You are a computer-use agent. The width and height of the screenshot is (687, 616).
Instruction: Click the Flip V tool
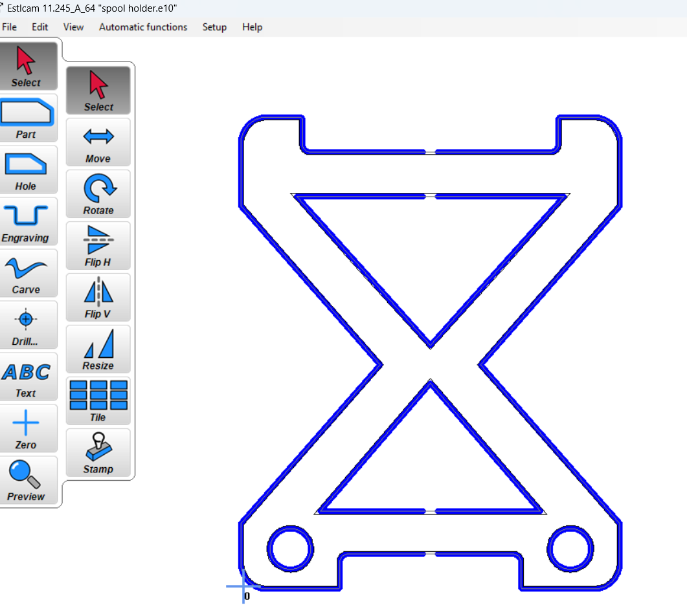[98, 298]
